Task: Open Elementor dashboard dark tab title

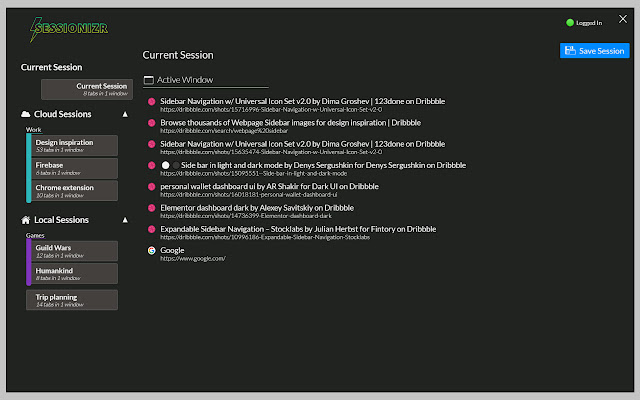Action: tap(257, 207)
